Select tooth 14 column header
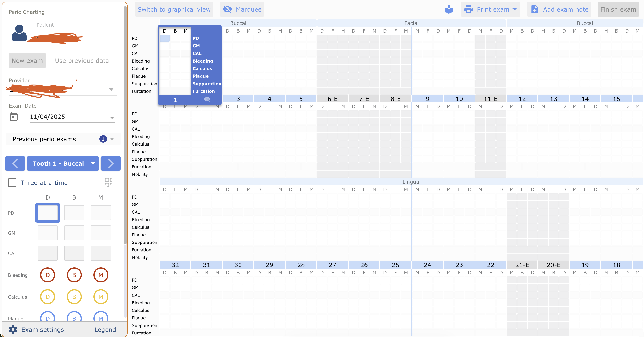 pyautogui.click(x=585, y=99)
